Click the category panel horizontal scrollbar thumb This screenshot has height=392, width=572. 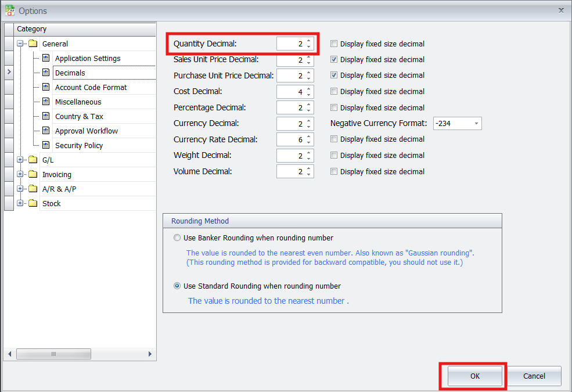click(x=53, y=354)
